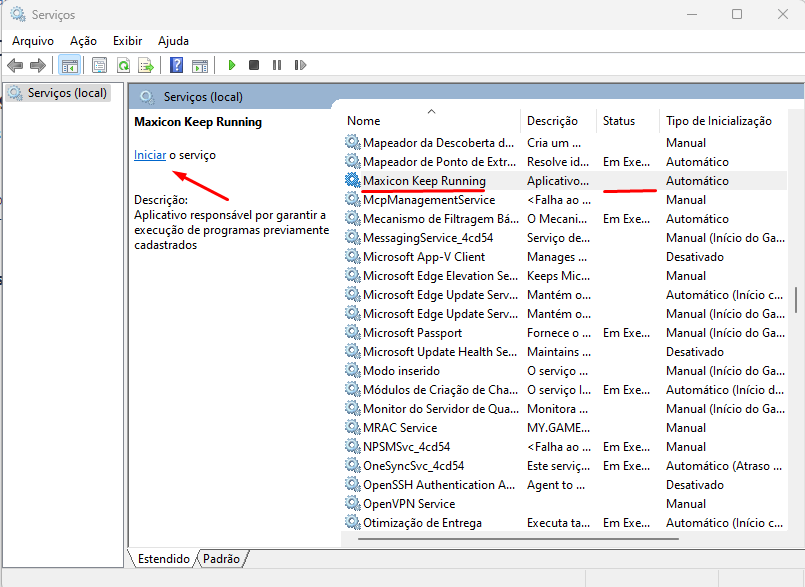The width and height of the screenshot is (805, 587).
Task: Select Mecanismo de Filtragem Bá... row
Action: click(564, 218)
